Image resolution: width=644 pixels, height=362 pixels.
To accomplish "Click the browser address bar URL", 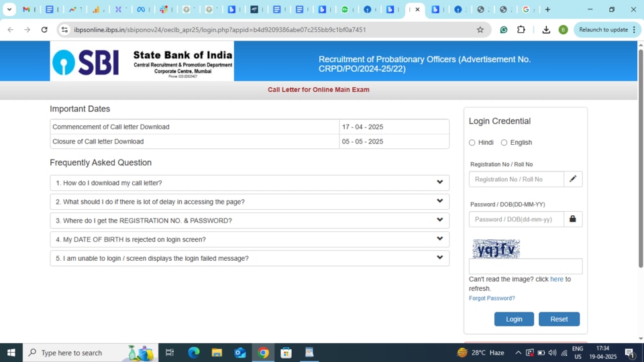I will pyautogui.click(x=220, y=29).
